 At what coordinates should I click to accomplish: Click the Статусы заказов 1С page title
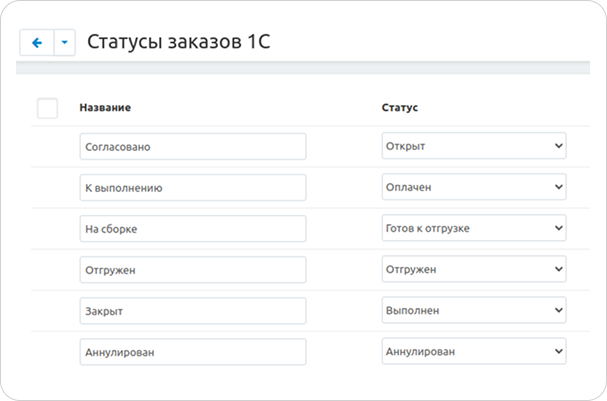pos(178,41)
